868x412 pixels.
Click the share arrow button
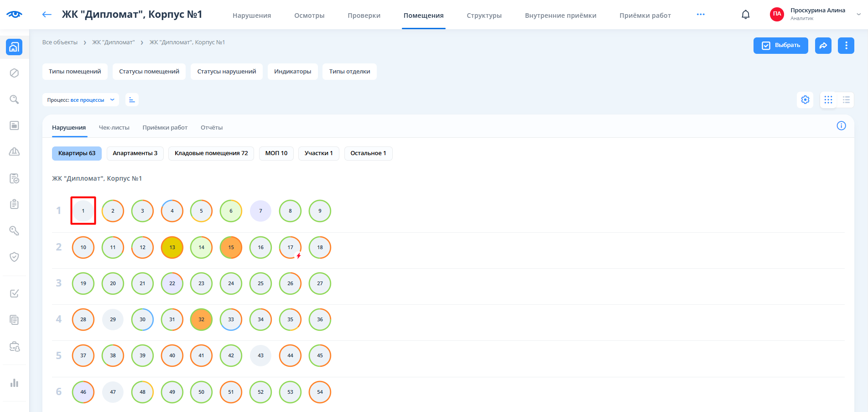point(823,45)
